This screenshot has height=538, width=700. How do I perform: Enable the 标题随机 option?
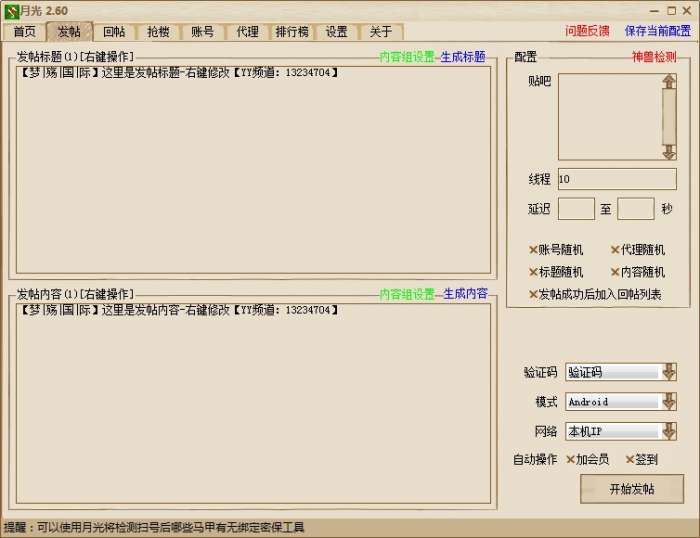click(x=556, y=272)
